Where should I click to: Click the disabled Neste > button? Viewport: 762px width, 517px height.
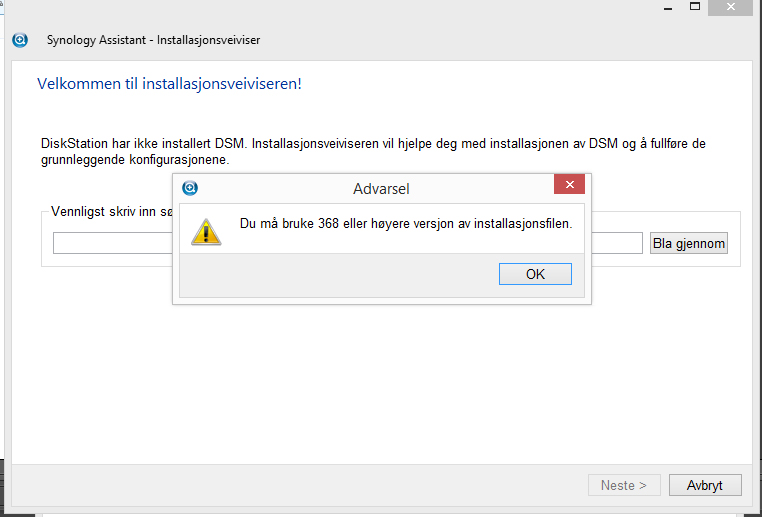[624, 485]
